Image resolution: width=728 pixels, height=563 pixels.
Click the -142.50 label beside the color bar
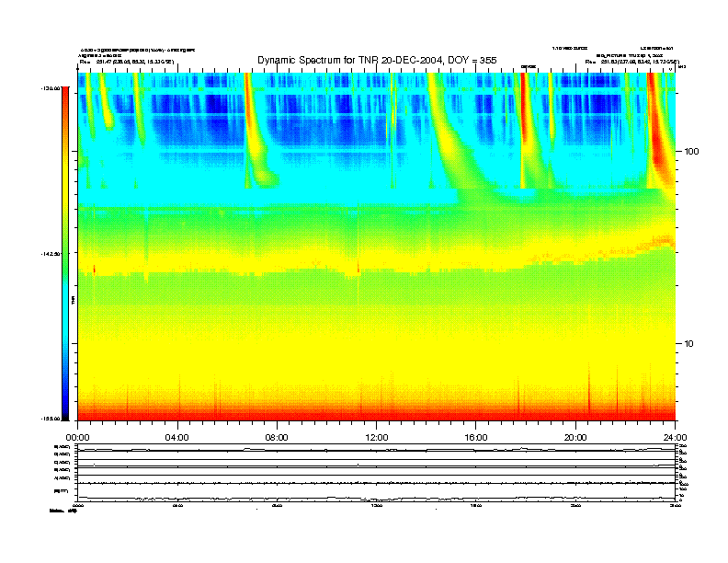pos(51,254)
